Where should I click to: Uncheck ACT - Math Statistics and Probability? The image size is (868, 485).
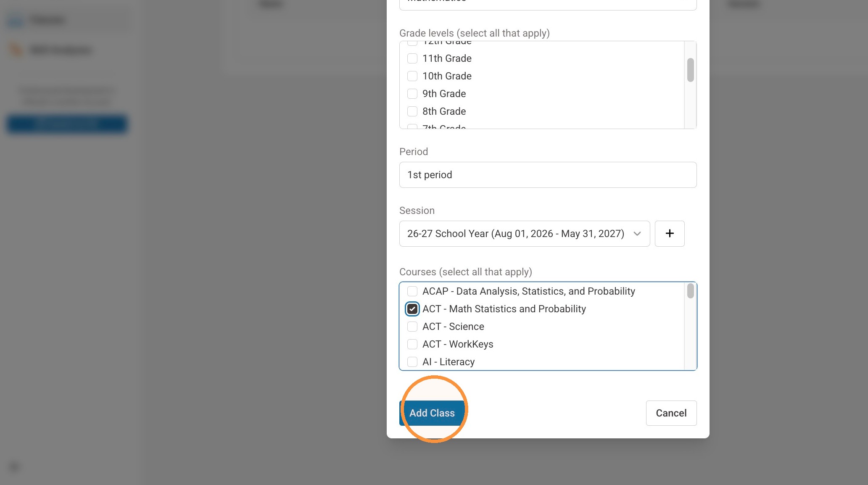(x=412, y=309)
